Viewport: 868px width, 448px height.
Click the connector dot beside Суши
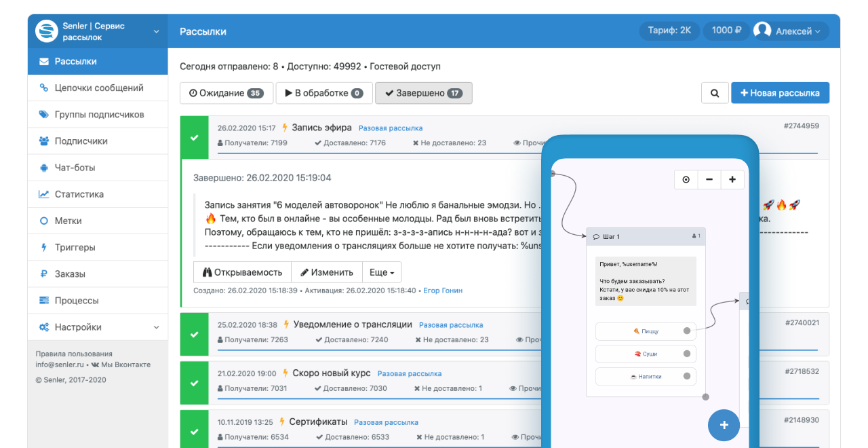pyautogui.click(x=687, y=354)
